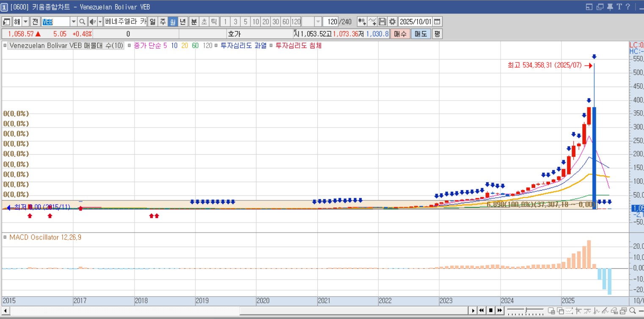Toggle the 종가 단순 moving average checkbox
The image size is (644, 319).
tap(129, 46)
